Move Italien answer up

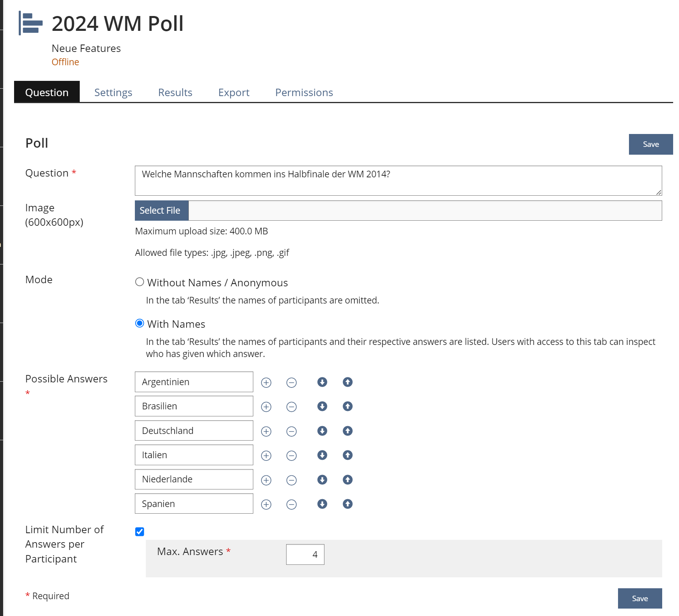point(348,455)
